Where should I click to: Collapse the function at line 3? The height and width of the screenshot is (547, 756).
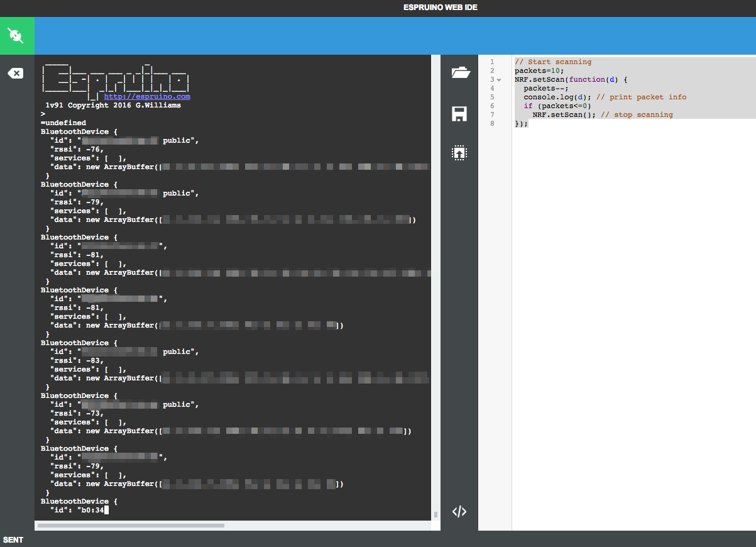(x=499, y=80)
